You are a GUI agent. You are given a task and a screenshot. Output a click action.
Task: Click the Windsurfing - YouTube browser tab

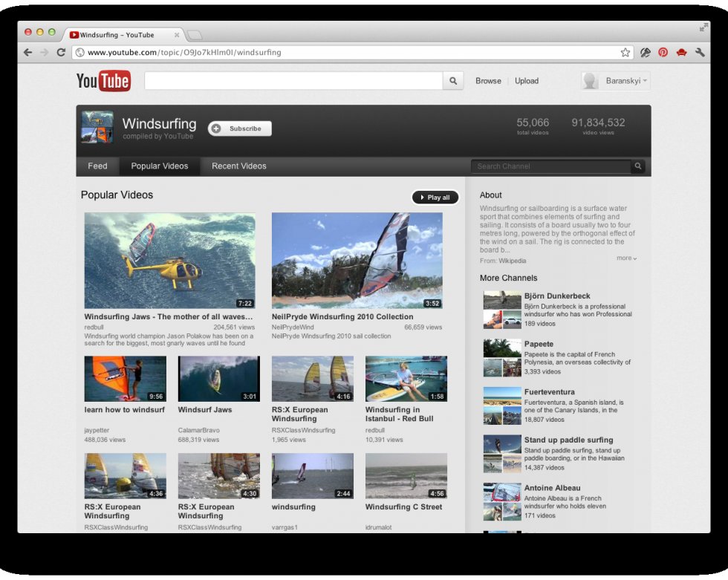(x=123, y=35)
